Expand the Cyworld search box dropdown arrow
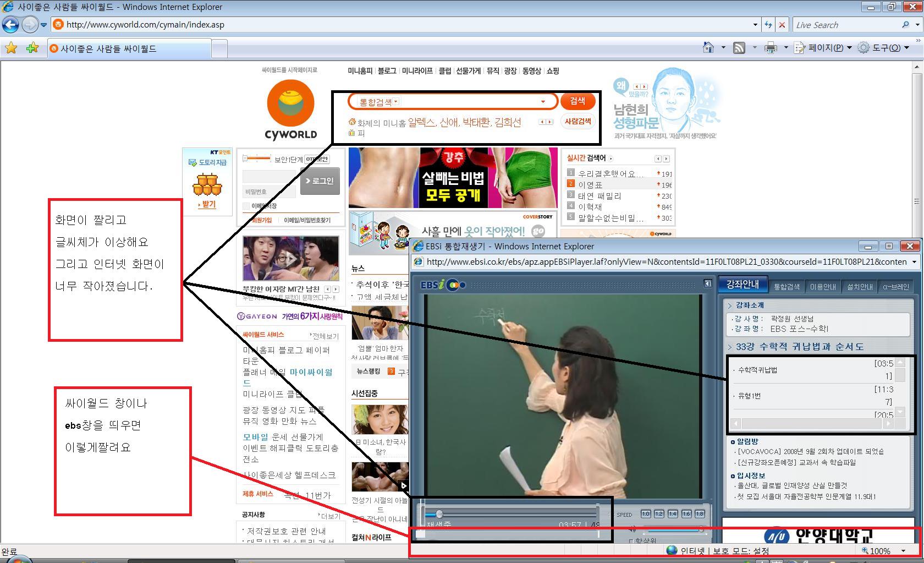Viewport: 924px width, 563px height. [x=543, y=101]
